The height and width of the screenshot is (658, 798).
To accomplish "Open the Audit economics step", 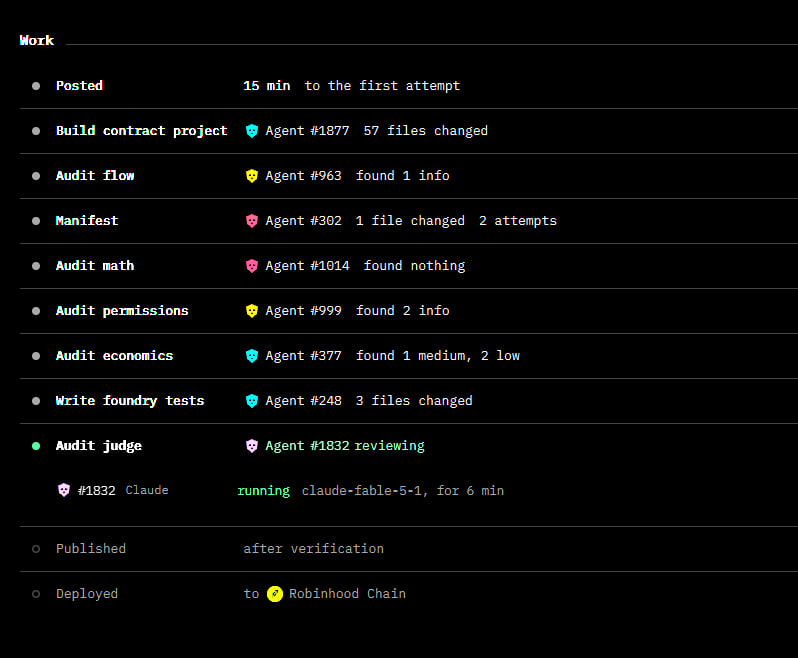I will [115, 355].
